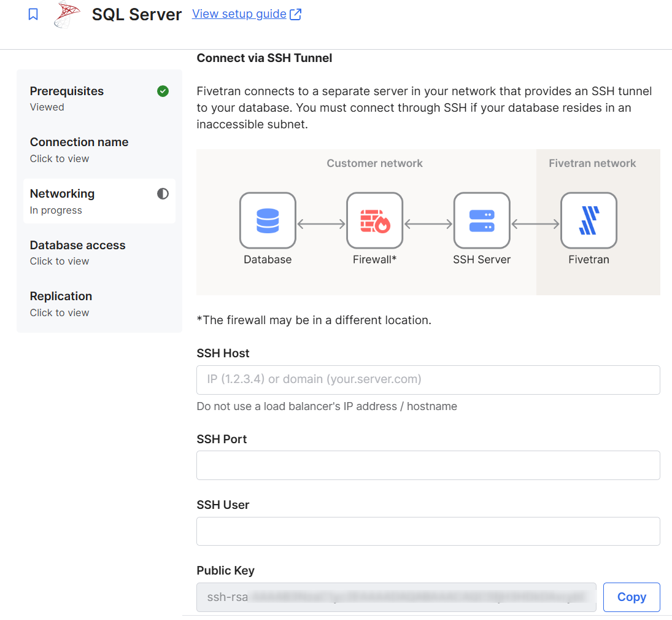Click the Connect via SSH Tunnel heading
This screenshot has width=672, height=620.
[x=265, y=58]
